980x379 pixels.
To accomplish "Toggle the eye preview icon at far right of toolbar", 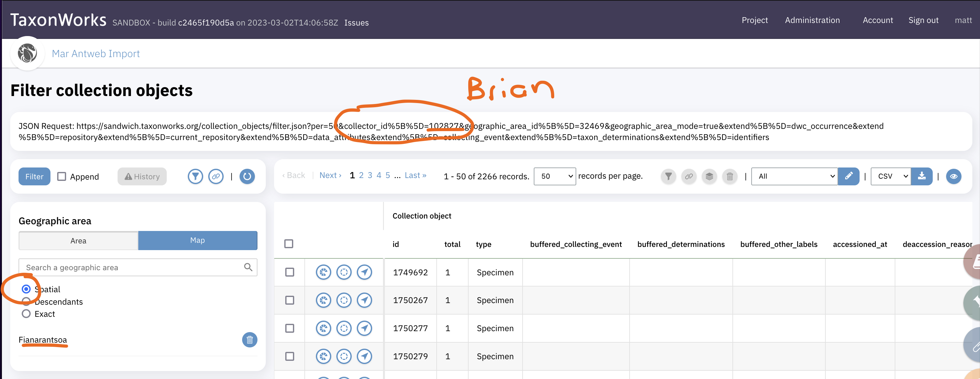I will click(x=953, y=176).
